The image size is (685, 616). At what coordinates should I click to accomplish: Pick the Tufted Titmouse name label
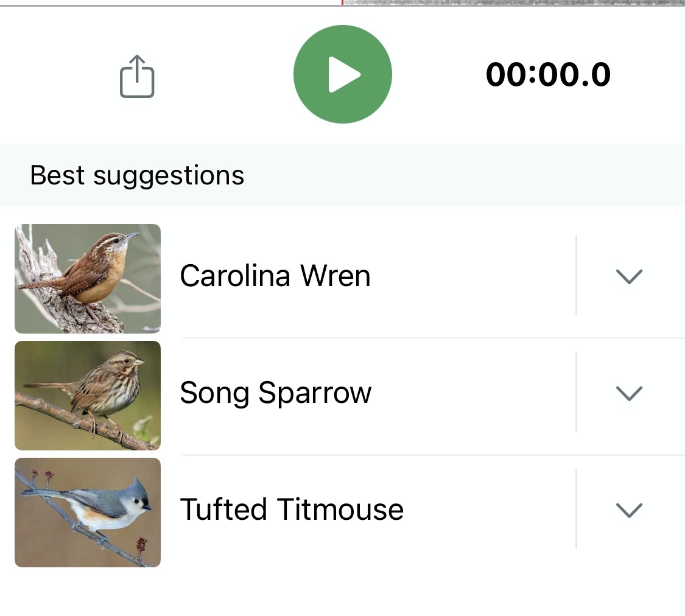coord(292,509)
